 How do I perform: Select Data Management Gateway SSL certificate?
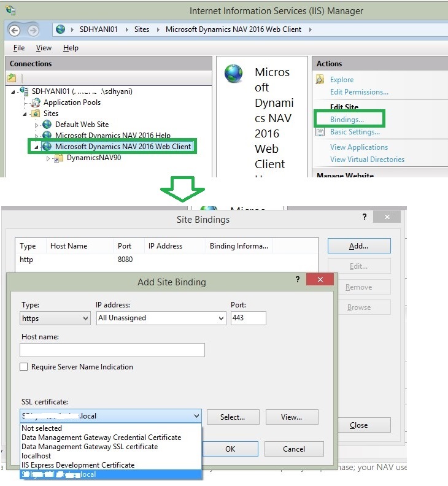pos(110,447)
